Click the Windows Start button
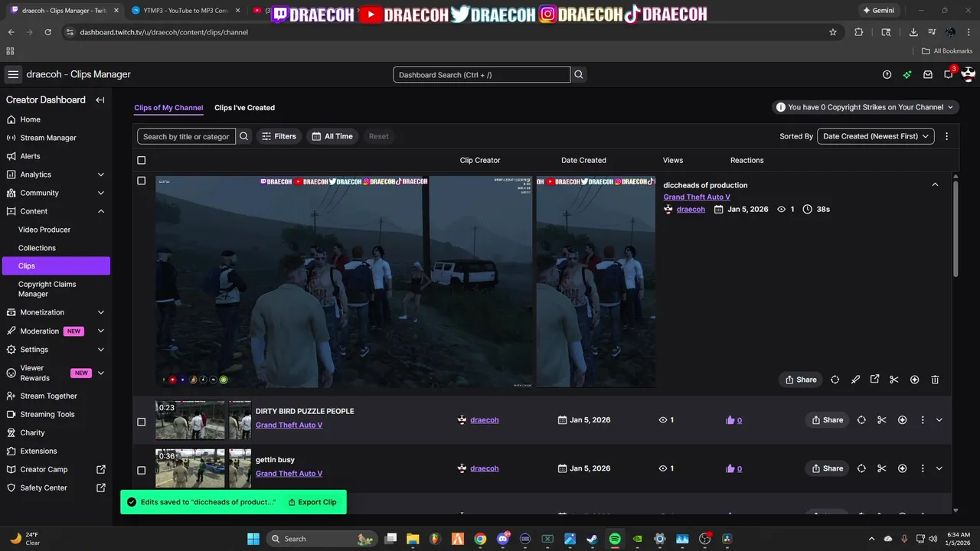Screen dimensions: 980x551 pyautogui.click(x=253, y=539)
